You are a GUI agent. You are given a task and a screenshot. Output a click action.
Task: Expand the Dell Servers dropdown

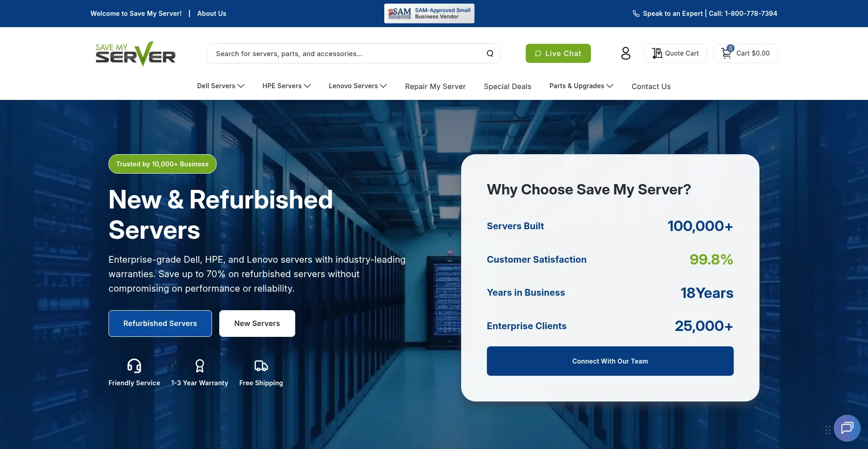coord(221,86)
